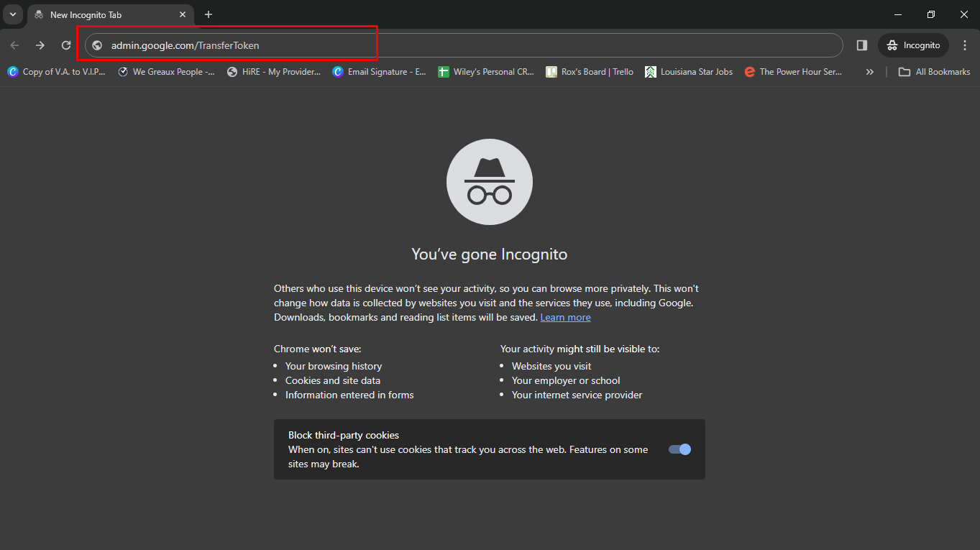Screen dimensions: 980x550
Task: Click the Incognito hat and glasses logo
Action: click(x=490, y=182)
